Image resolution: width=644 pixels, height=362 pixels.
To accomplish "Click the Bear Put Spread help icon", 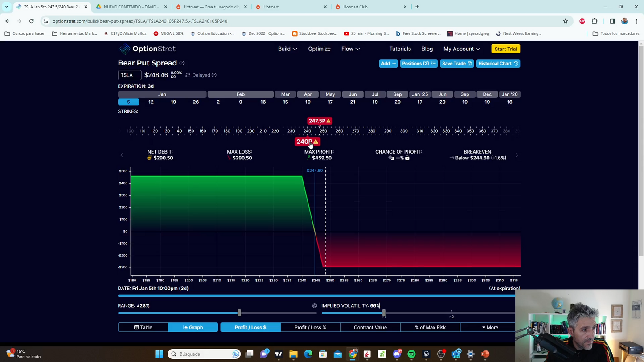I will pos(182,63).
